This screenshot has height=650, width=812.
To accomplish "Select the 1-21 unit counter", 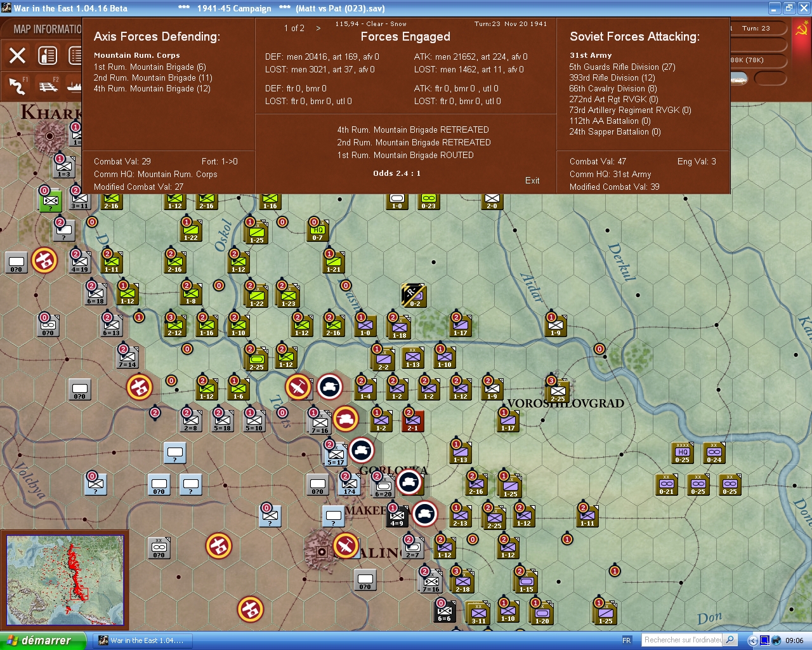I will tap(334, 262).
